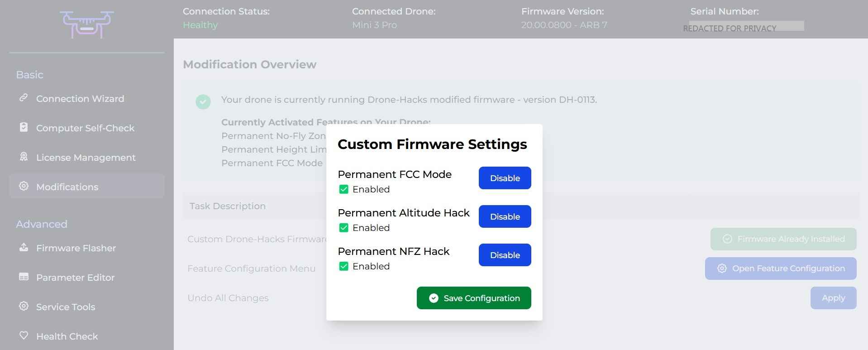Screen dimensions: 868x350
Task: Toggle the Permanent NFZ Hack Enabled checkbox
Action: pyautogui.click(x=343, y=266)
